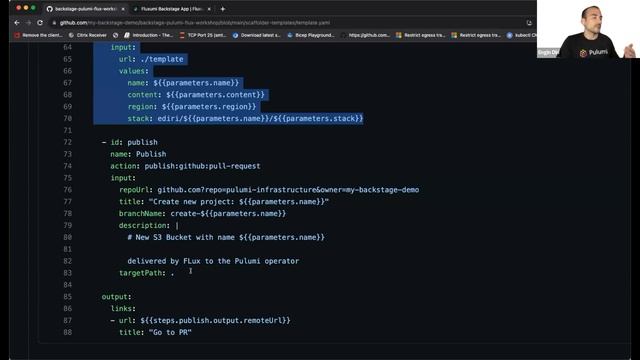Viewport: 640px width, 360px height.
Task: Click the site lock icon in address bar
Action: 54,23
